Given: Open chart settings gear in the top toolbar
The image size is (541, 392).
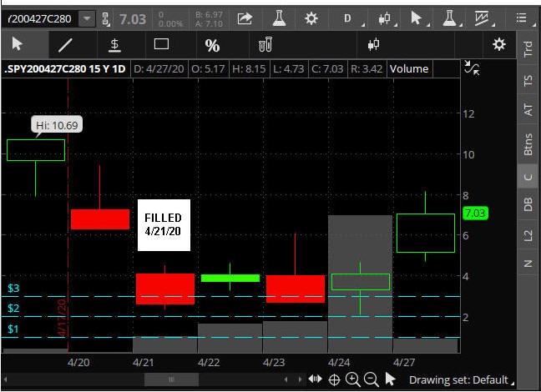Looking at the screenshot, I should coord(311,18).
